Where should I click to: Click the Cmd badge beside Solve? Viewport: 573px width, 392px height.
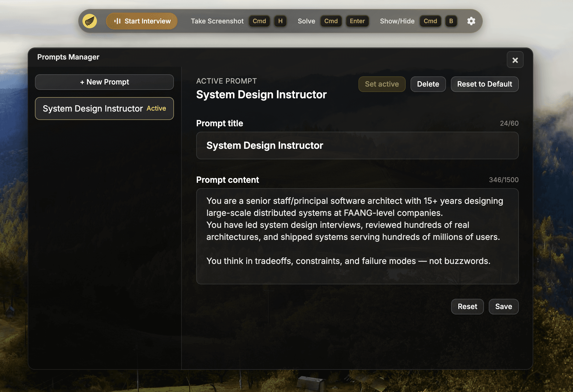(331, 21)
